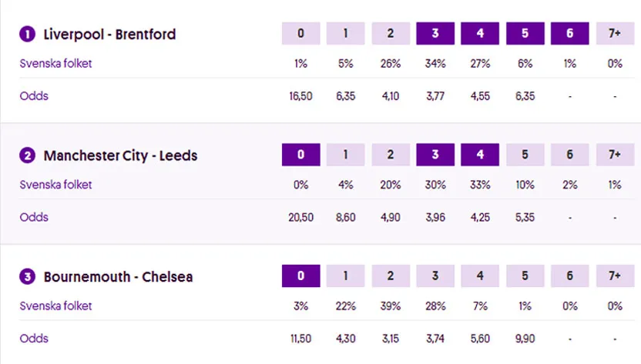This screenshot has height=364, width=641.
Task: Select 7+ goals for Liverpool - Brentford
Action: pos(615,34)
